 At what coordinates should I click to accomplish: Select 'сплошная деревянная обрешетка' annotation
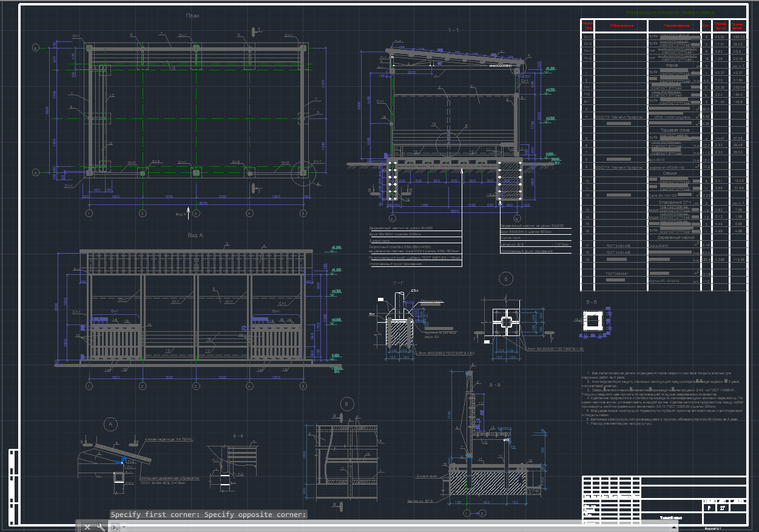pos(169,478)
